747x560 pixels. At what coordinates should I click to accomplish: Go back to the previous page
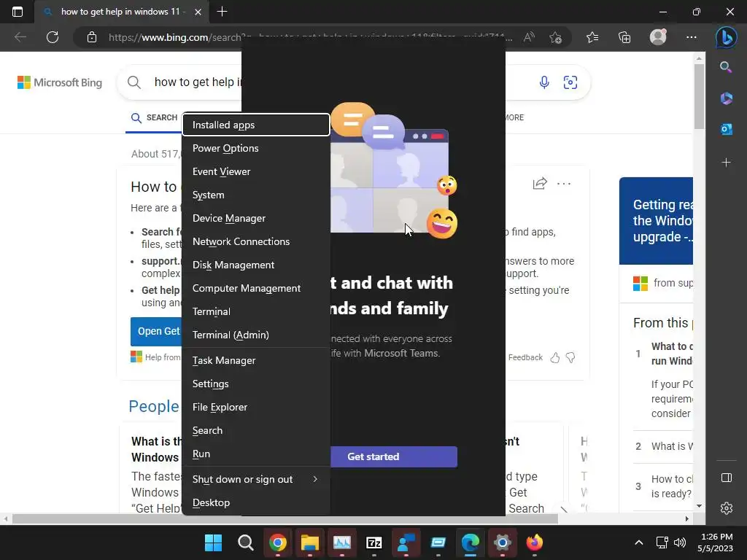click(20, 37)
